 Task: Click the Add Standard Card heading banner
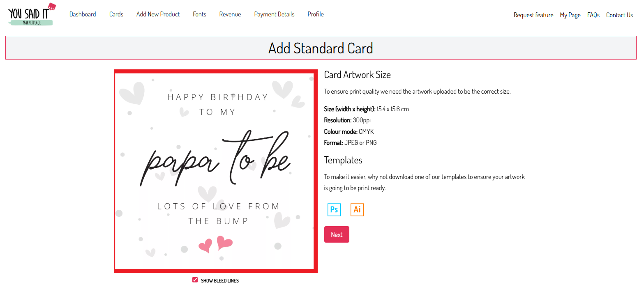point(321,48)
